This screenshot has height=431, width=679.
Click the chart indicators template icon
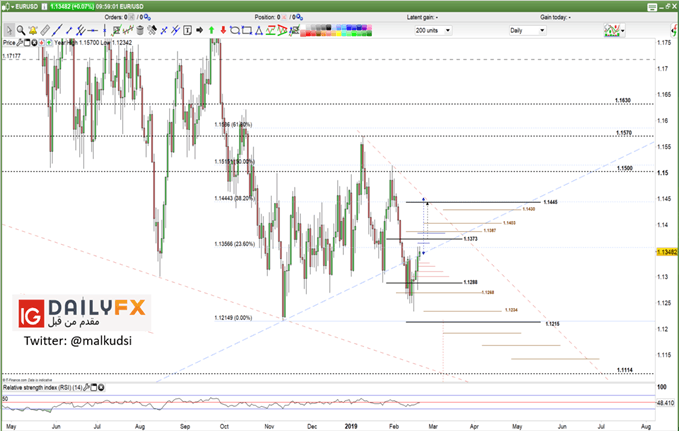coord(611,30)
